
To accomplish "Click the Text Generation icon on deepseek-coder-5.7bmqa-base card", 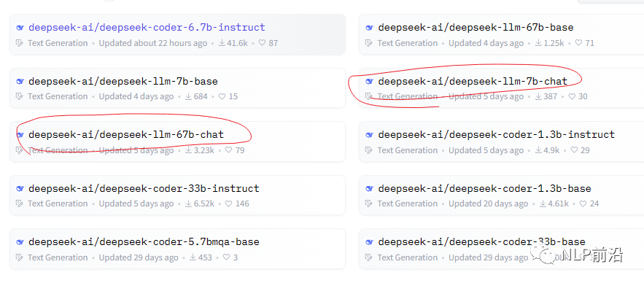I will pyautogui.click(x=19, y=257).
